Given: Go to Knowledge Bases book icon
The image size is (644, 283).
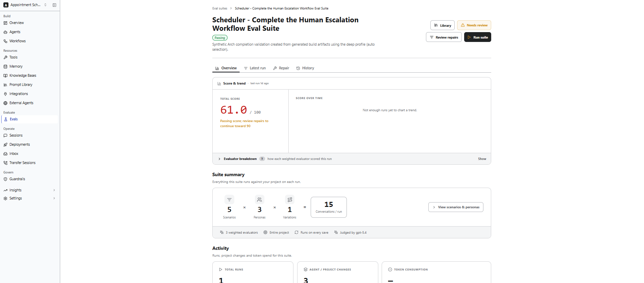Looking at the screenshot, I should click(5, 76).
